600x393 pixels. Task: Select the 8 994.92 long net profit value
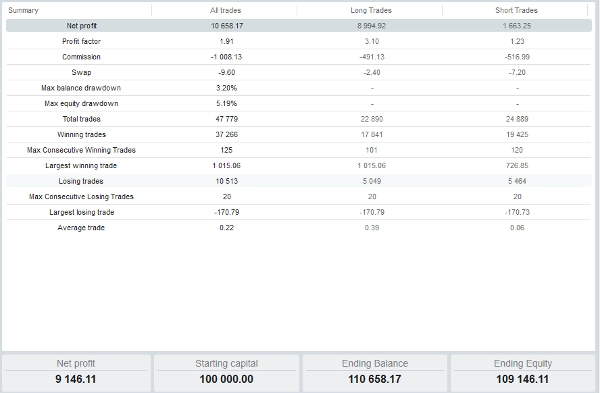tap(372, 26)
